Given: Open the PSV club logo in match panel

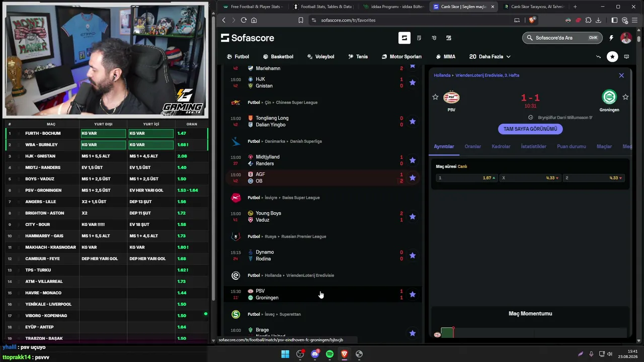Looking at the screenshot, I should [451, 97].
